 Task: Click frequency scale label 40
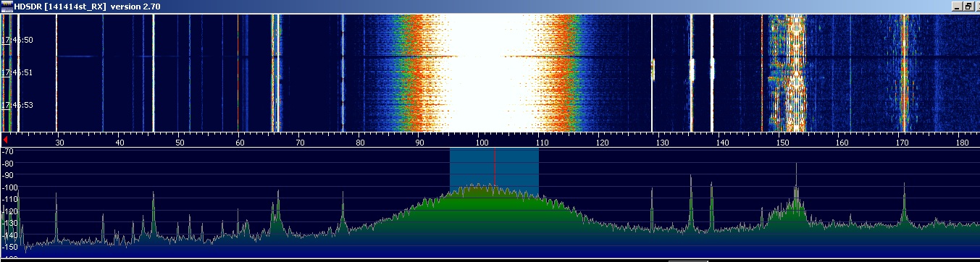tap(120, 143)
